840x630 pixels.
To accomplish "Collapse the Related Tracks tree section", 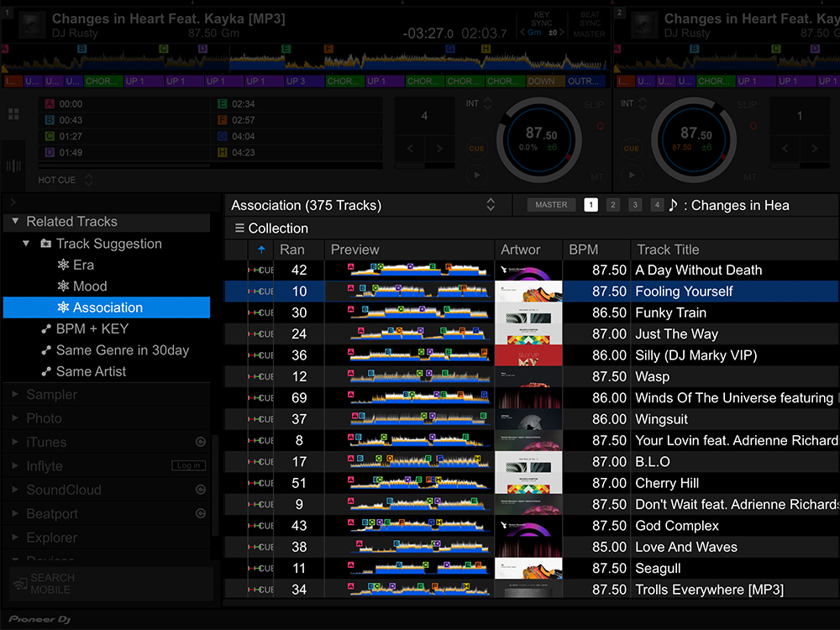I will [x=15, y=222].
